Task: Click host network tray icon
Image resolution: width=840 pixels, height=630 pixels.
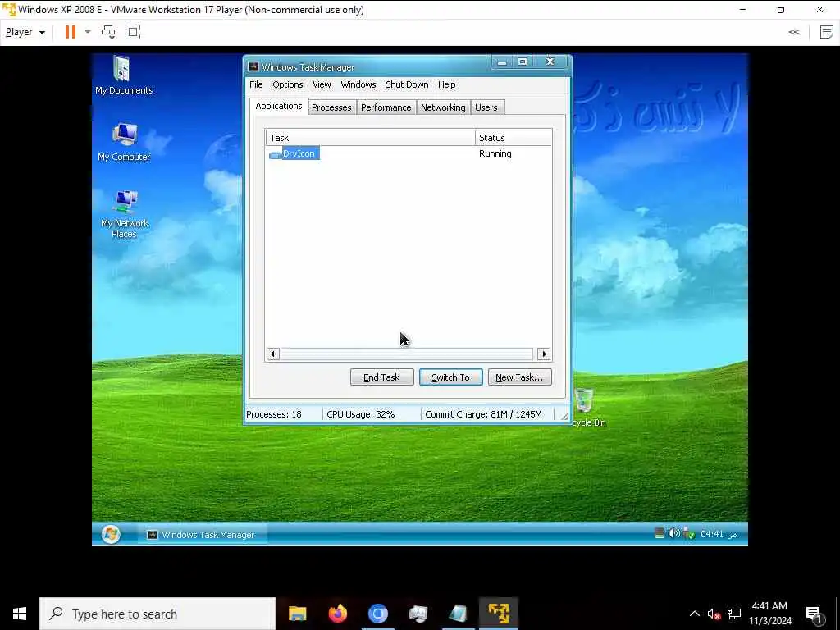Action: (734, 614)
